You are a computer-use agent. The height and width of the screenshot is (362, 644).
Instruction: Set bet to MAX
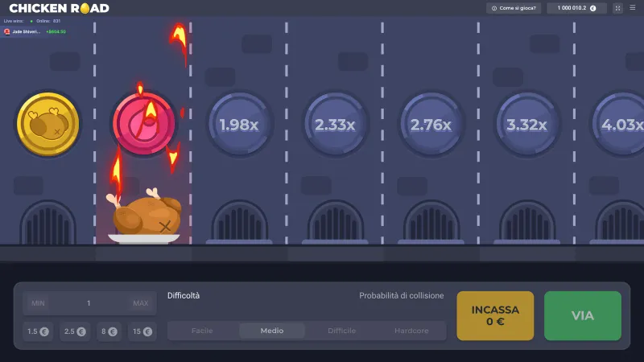(x=140, y=303)
